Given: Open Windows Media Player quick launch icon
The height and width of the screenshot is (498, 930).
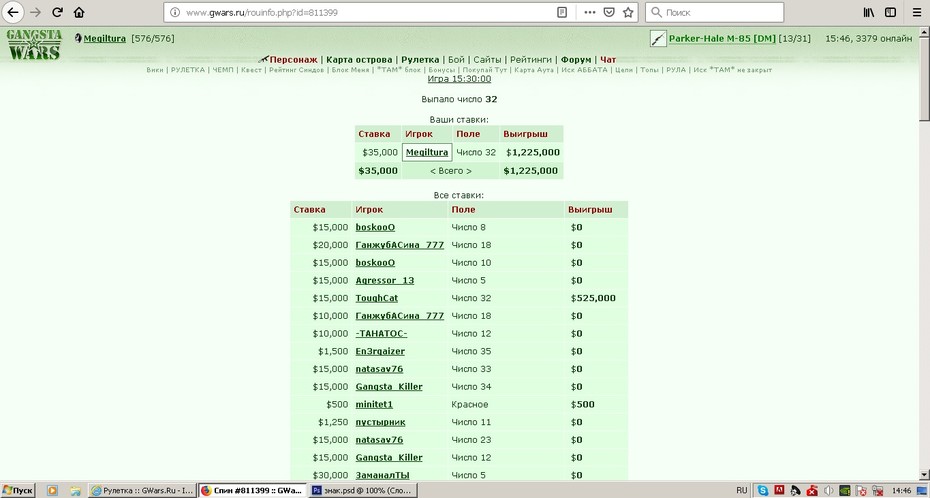Looking at the screenshot, I should pyautogui.click(x=52, y=491).
